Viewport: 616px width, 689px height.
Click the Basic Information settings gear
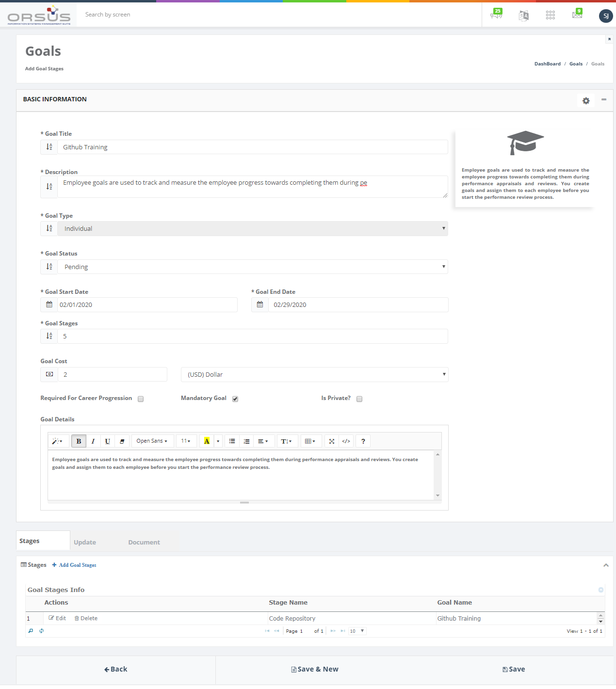tap(586, 101)
